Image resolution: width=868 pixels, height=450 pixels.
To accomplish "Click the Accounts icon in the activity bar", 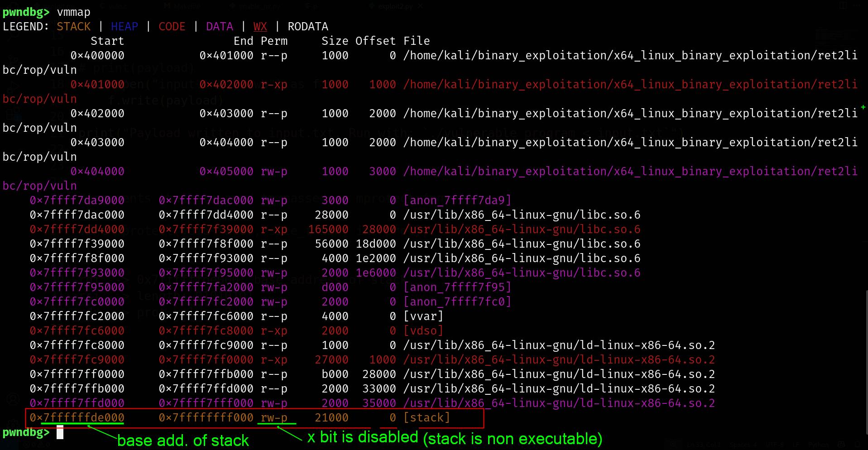I will pyautogui.click(x=13, y=399).
